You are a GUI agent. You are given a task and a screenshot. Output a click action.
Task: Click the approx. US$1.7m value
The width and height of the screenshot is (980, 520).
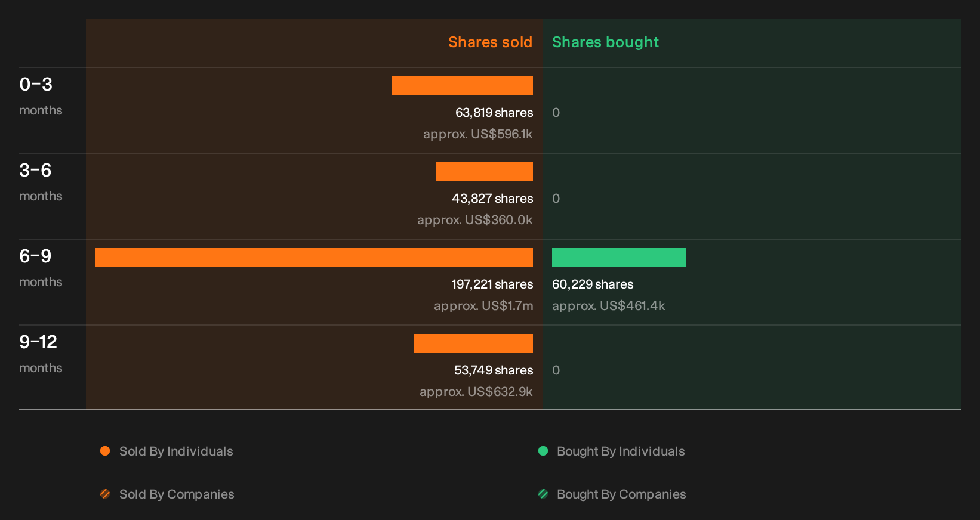(x=483, y=306)
